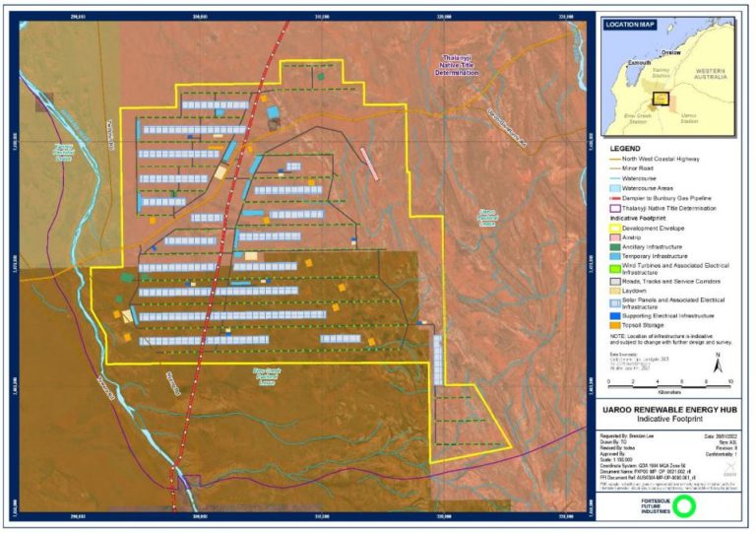This screenshot has height=533, width=756.
Task: Click the North West Coastal Highway legend line
Action: point(614,159)
